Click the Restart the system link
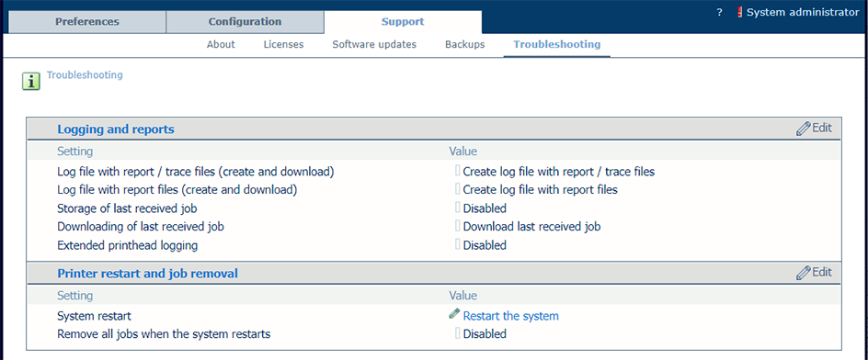Viewport: 868px width, 360px height. coord(511,316)
